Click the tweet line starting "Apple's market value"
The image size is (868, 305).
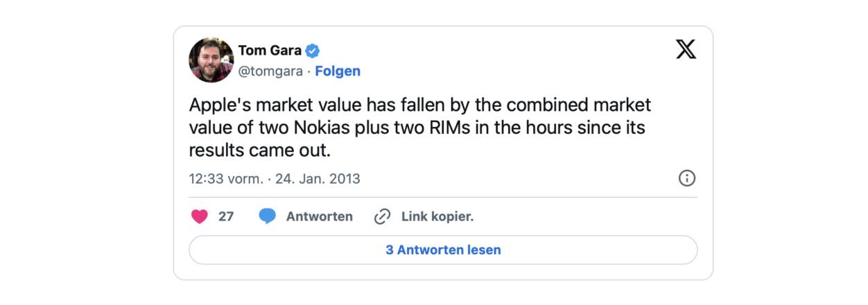[x=419, y=105]
